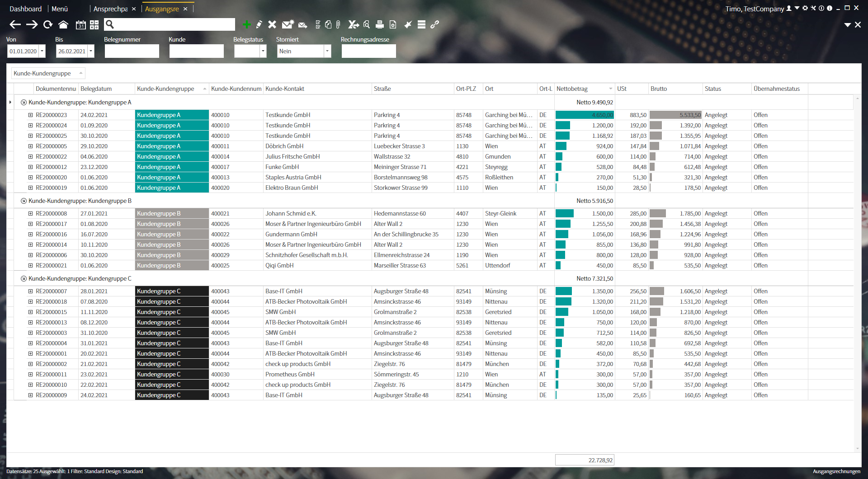This screenshot has height=479, width=868.
Task: Open the Von date dropdown
Action: click(42, 51)
